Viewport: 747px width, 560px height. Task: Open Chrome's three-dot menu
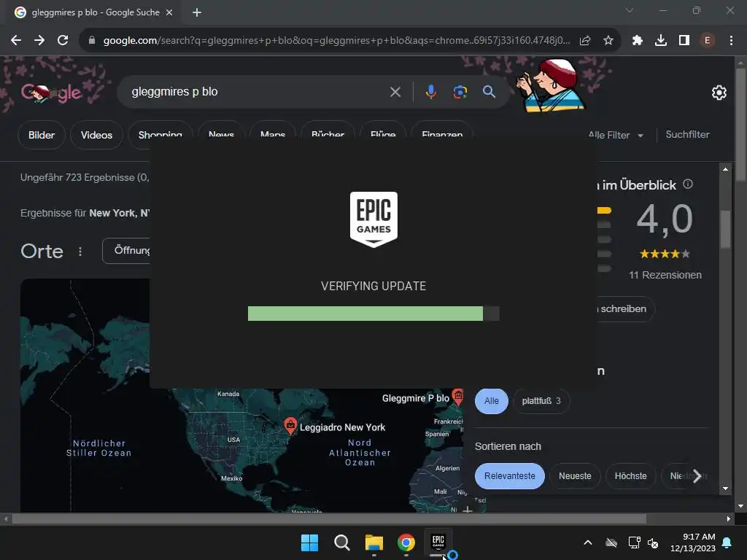(731, 41)
